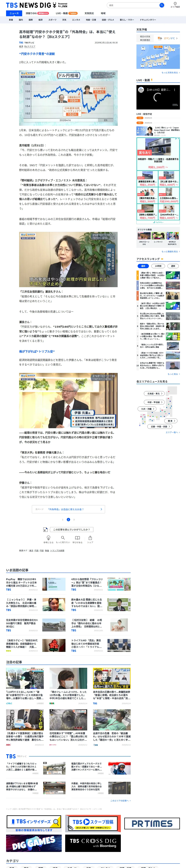
Task: Click inside the 検索 search field
Action: pos(133,5)
